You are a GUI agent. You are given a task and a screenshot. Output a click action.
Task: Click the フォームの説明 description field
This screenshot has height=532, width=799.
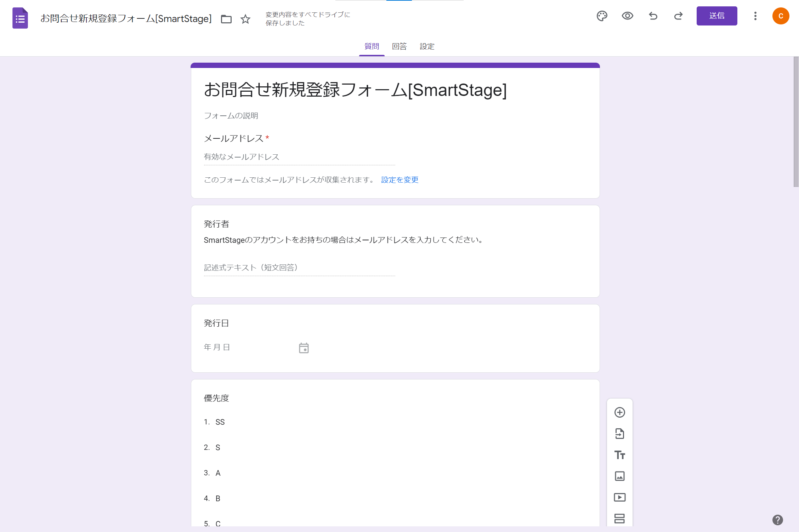click(231, 116)
